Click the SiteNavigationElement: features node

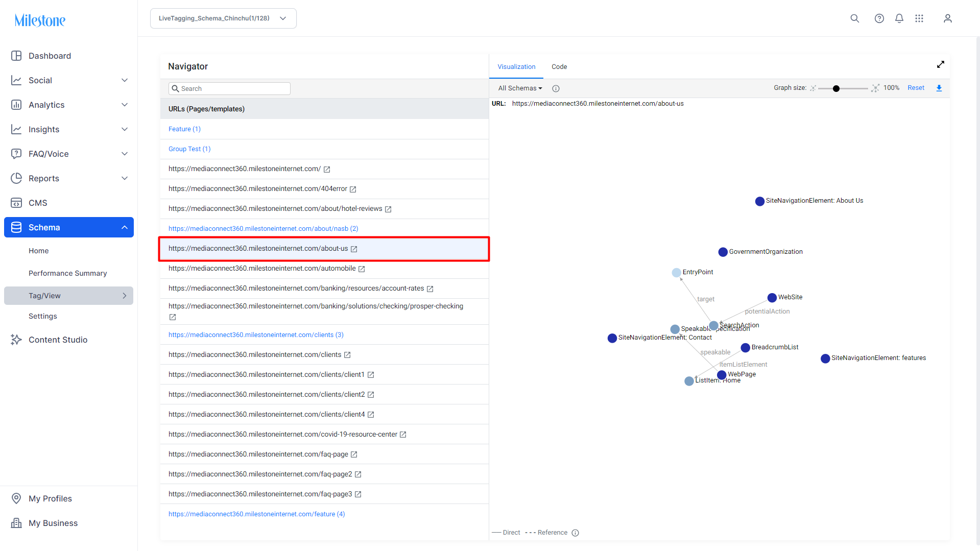(x=825, y=358)
